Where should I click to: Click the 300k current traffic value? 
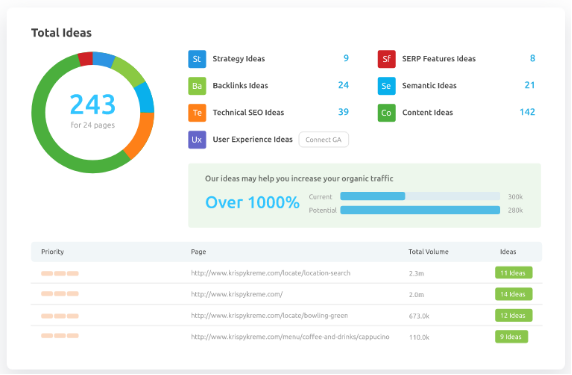click(515, 197)
